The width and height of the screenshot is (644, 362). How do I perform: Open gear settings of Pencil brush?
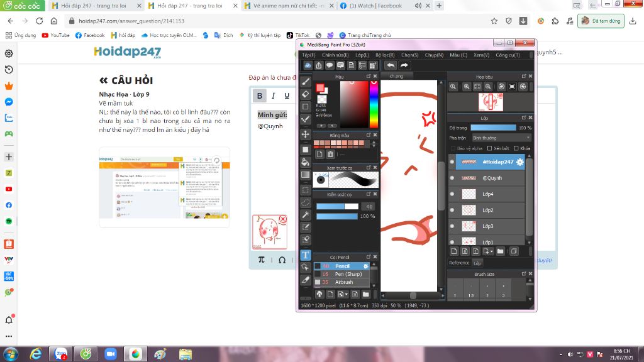point(365,266)
